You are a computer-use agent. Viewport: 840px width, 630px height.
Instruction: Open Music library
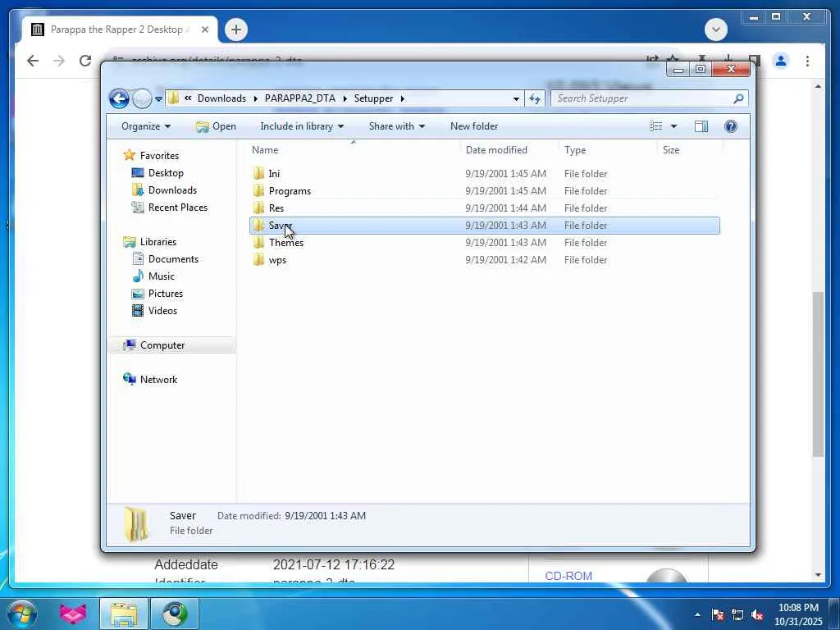tap(161, 276)
